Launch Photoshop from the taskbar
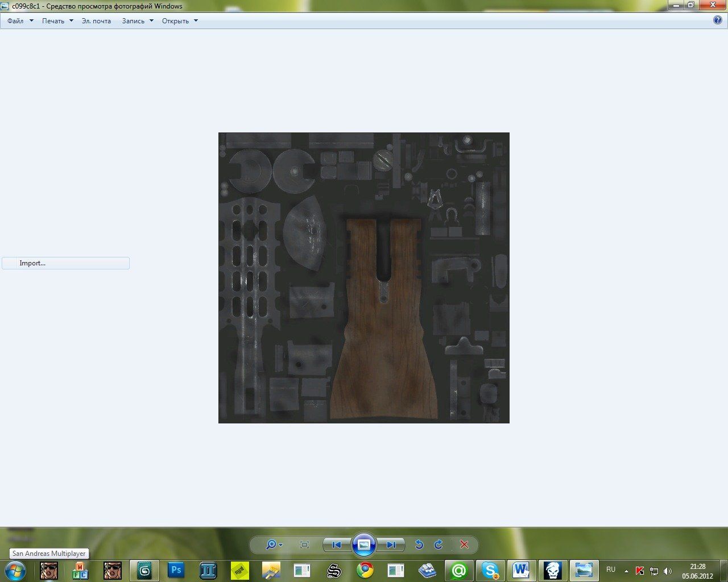The height and width of the screenshot is (582, 728). click(176, 570)
